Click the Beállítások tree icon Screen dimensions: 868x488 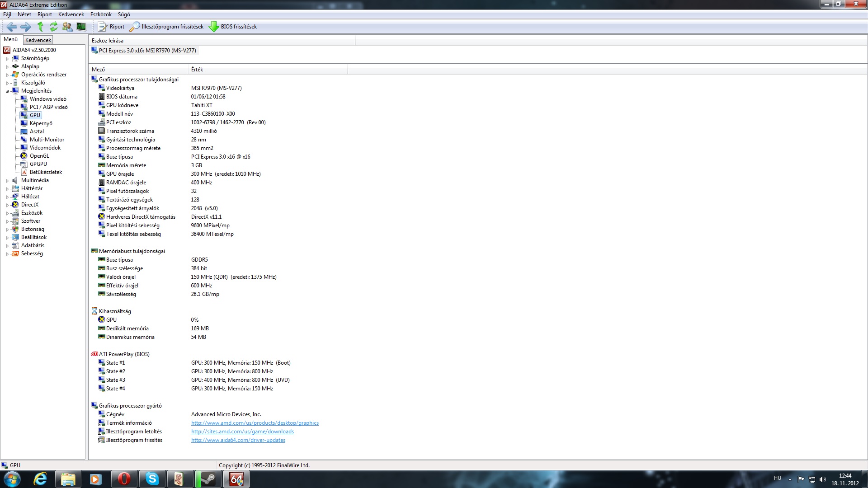15,237
